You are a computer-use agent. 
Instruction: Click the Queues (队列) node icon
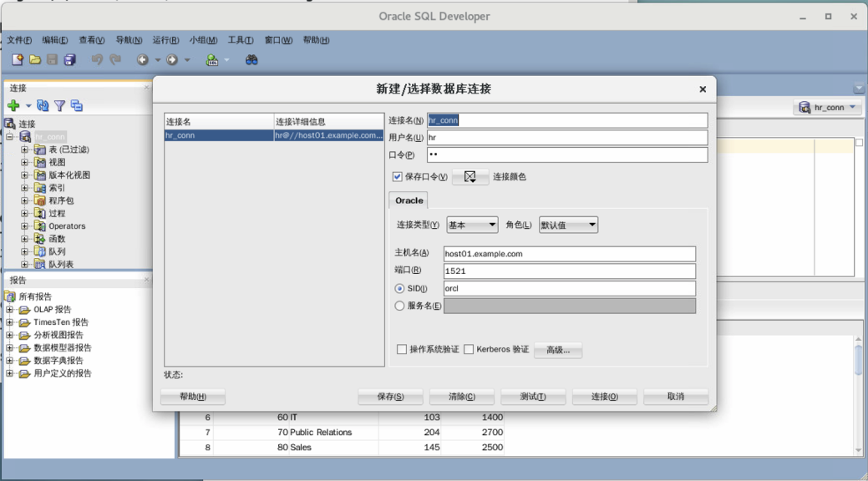40,251
